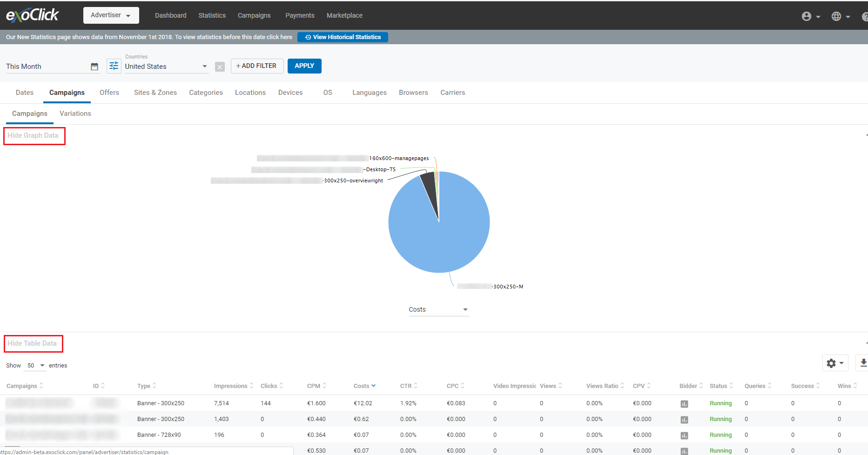The width and height of the screenshot is (868, 455).
Task: Open the calendar date picker icon
Action: pyautogui.click(x=94, y=67)
